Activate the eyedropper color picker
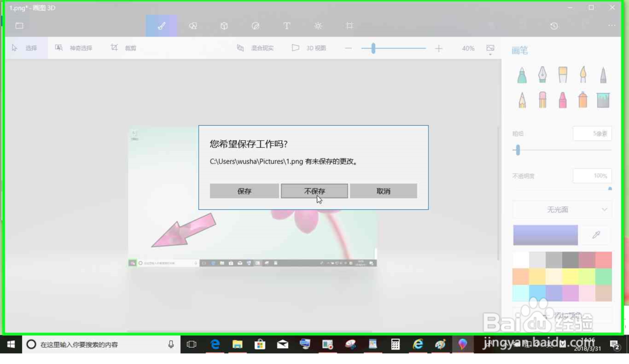Screen dimensions: 629x364 click(x=596, y=234)
